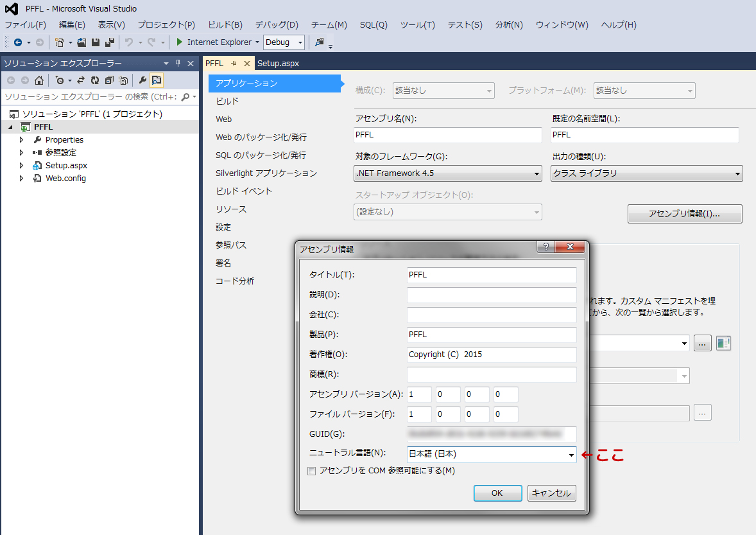Start debugging with the green play icon
Screen dimensions: 756x535
pyautogui.click(x=179, y=42)
